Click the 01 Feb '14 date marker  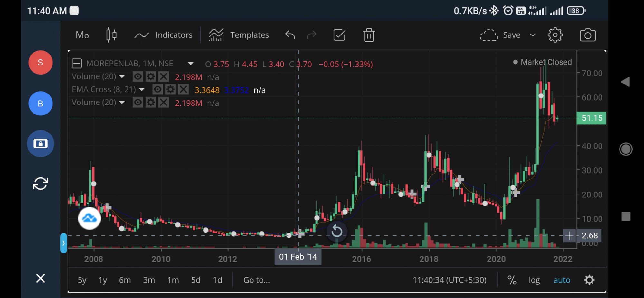coord(298,257)
